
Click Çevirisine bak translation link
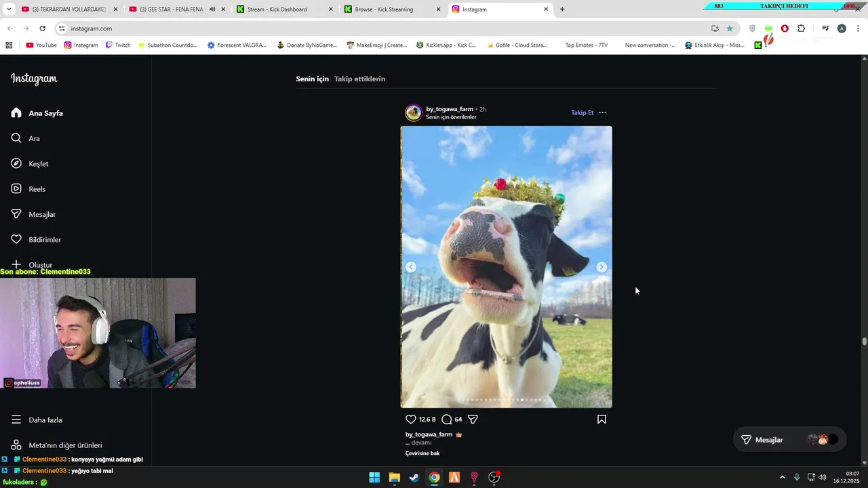pos(422,453)
